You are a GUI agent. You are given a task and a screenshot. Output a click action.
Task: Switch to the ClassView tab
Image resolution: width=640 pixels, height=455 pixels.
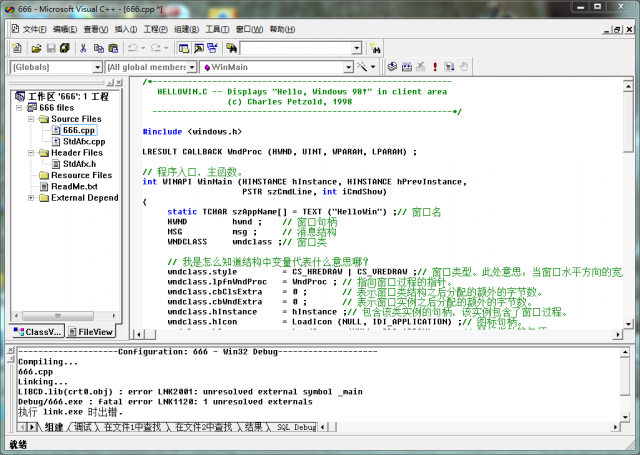click(37, 331)
